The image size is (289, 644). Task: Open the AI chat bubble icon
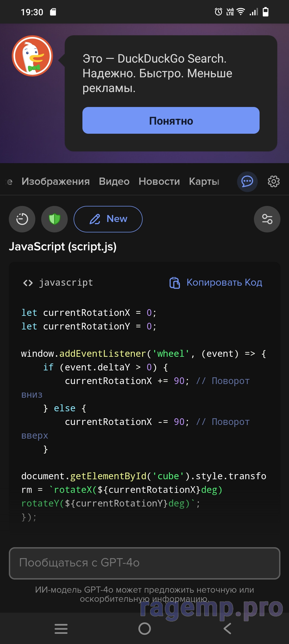point(247,182)
